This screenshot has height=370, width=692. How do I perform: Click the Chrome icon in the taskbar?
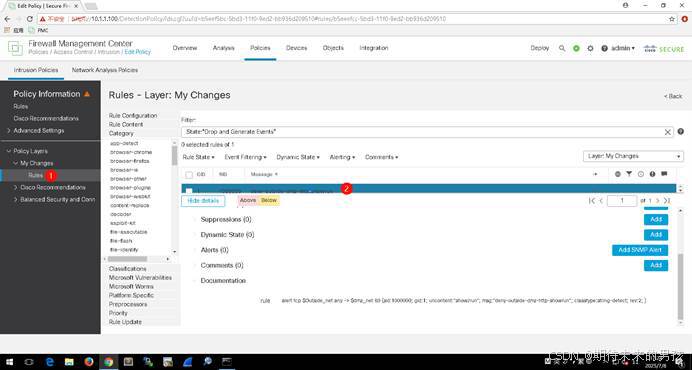point(109,362)
